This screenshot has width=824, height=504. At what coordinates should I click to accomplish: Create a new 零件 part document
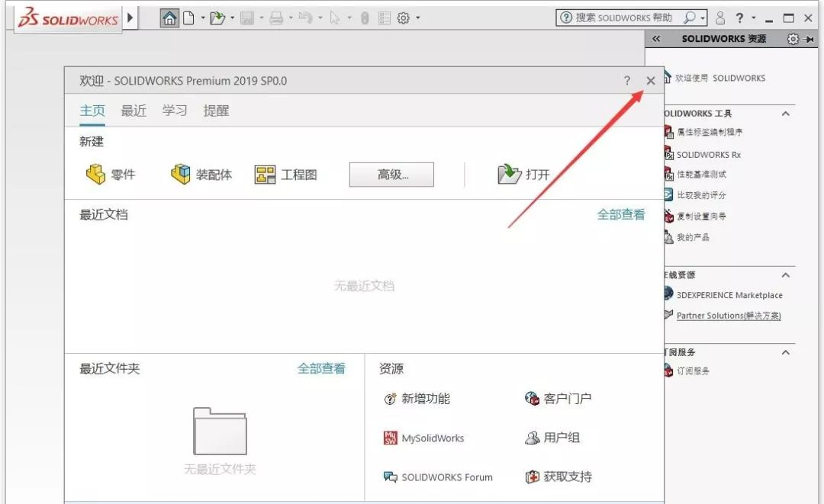(111, 175)
